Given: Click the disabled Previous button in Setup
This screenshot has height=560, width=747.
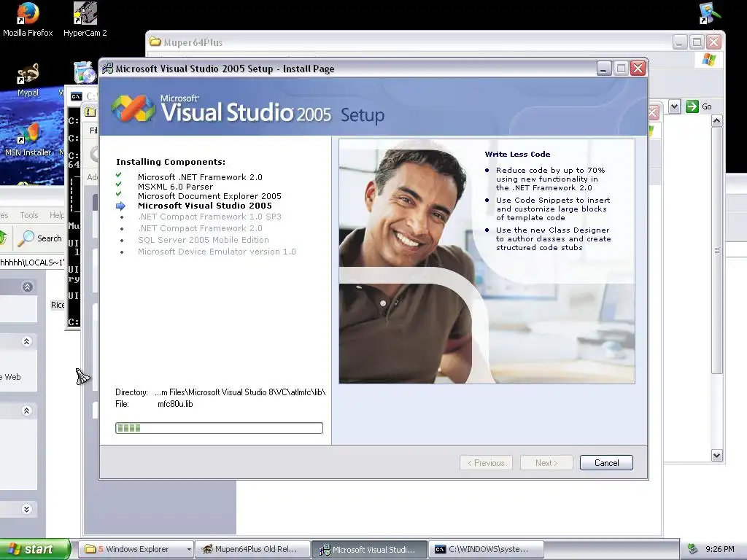Looking at the screenshot, I should coord(486,463).
